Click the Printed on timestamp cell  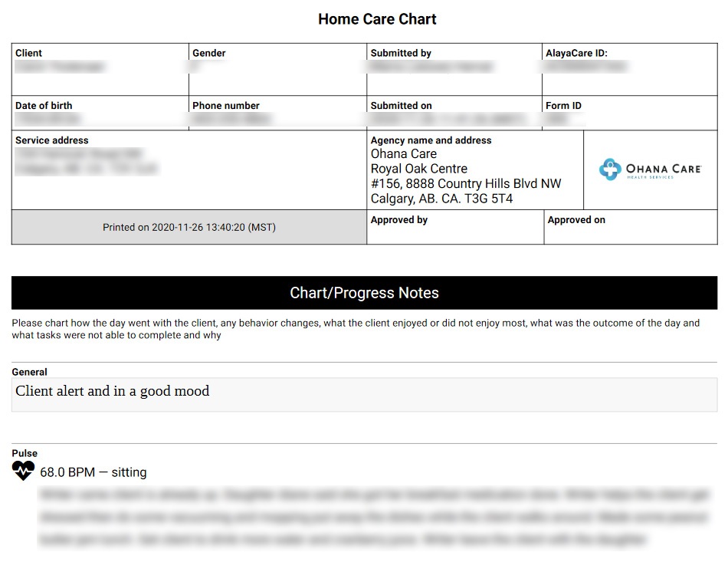click(189, 227)
